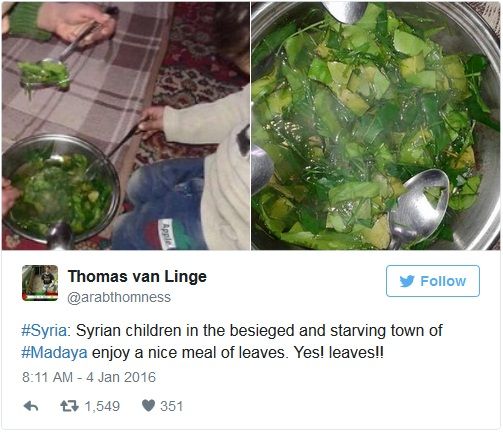The height and width of the screenshot is (434, 503).
Task: Open the 8:11 AM - 4 Jan 2016 timestamp
Action: pyautogui.click(x=89, y=377)
